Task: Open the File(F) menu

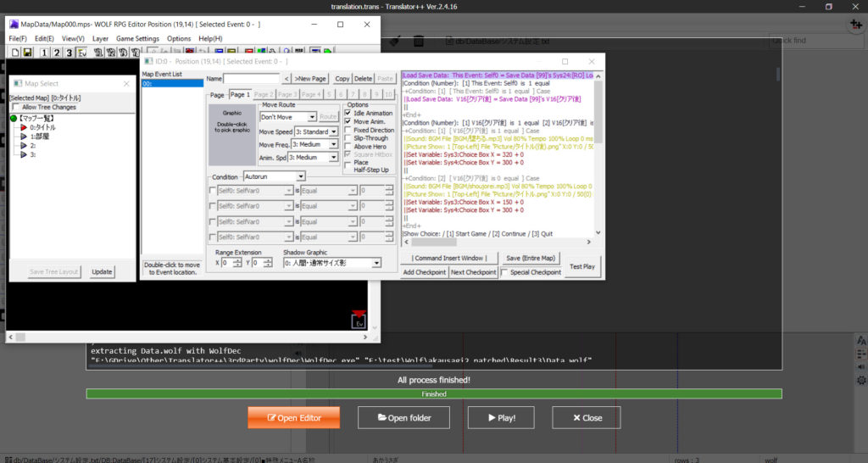Action: pyautogui.click(x=18, y=39)
